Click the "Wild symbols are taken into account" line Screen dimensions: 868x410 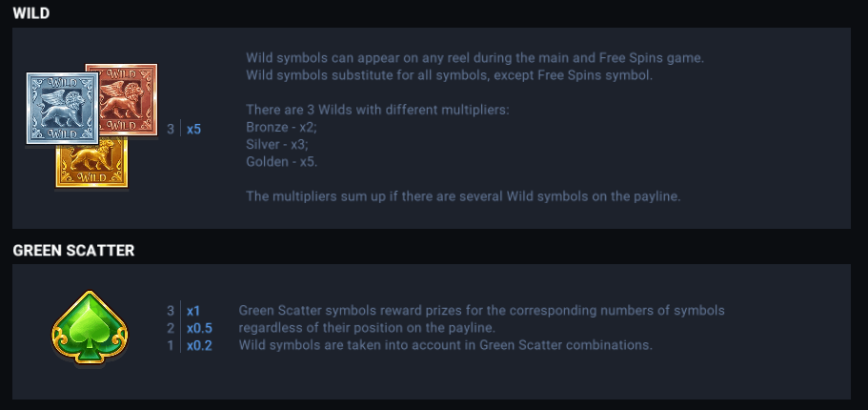(x=445, y=345)
